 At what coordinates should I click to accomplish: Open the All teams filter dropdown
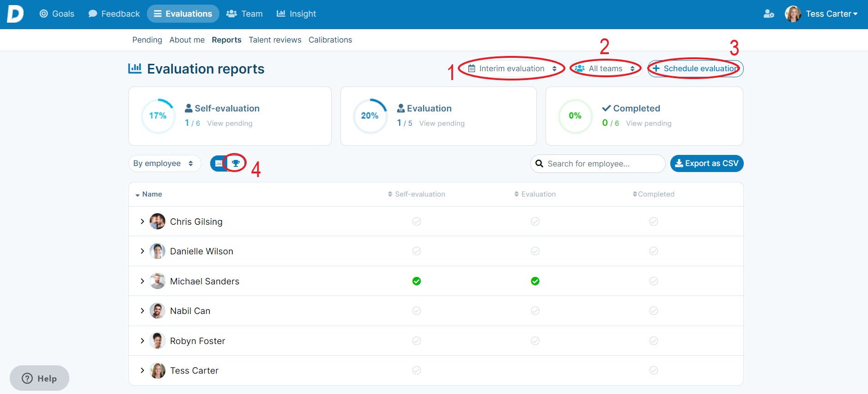(x=605, y=68)
